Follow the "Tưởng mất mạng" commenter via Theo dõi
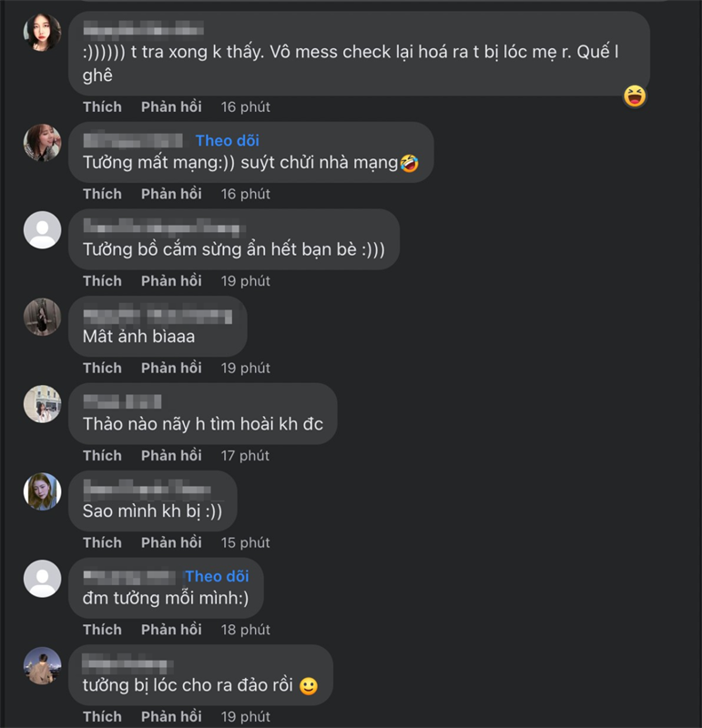Image resolution: width=702 pixels, height=728 pixels. click(x=227, y=140)
